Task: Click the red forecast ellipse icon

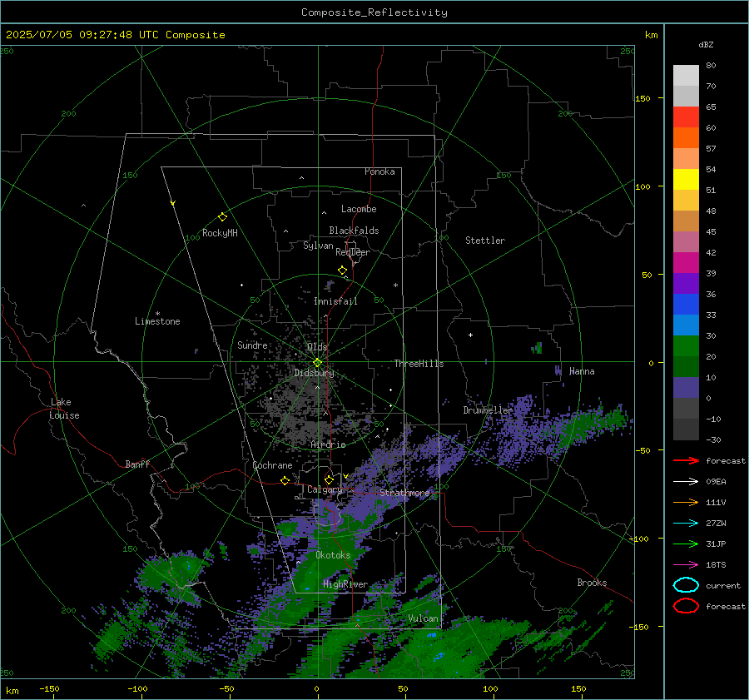Action: pyautogui.click(x=686, y=606)
